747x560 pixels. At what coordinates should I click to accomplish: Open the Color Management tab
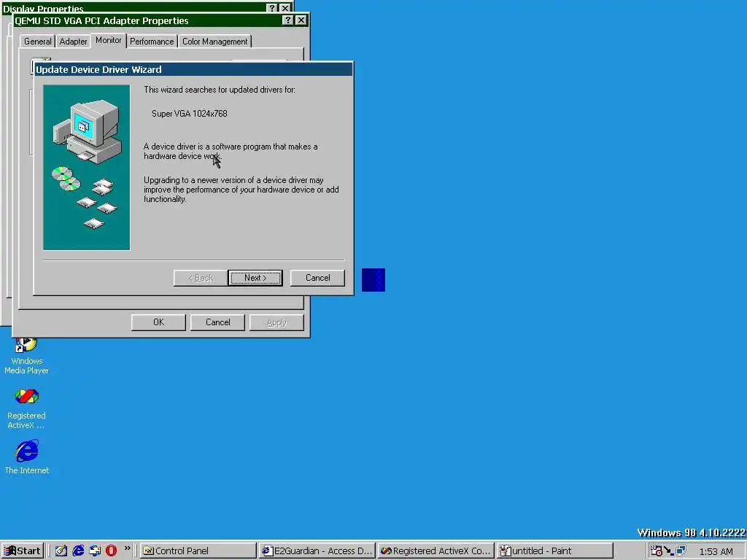(x=215, y=42)
